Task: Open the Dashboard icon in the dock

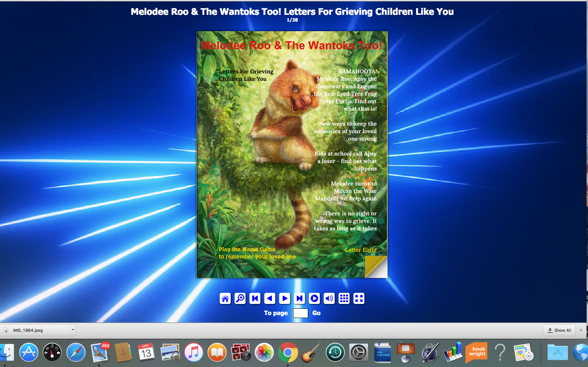Action: pos(52,352)
